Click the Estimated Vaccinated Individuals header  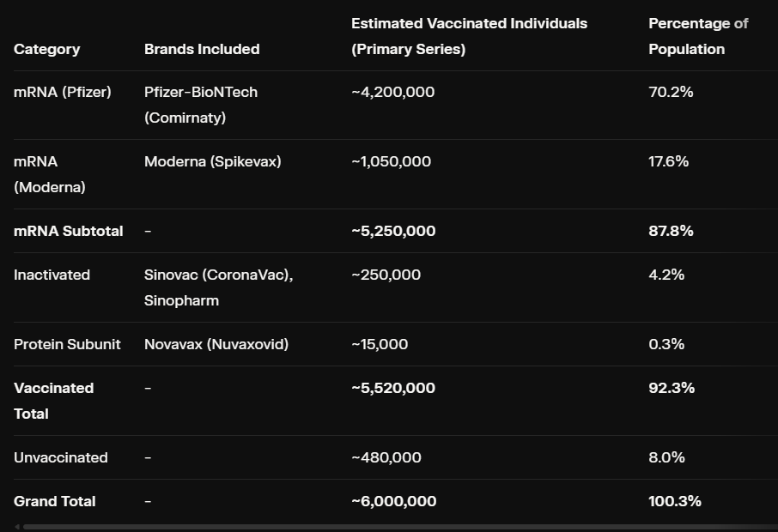[x=469, y=36]
